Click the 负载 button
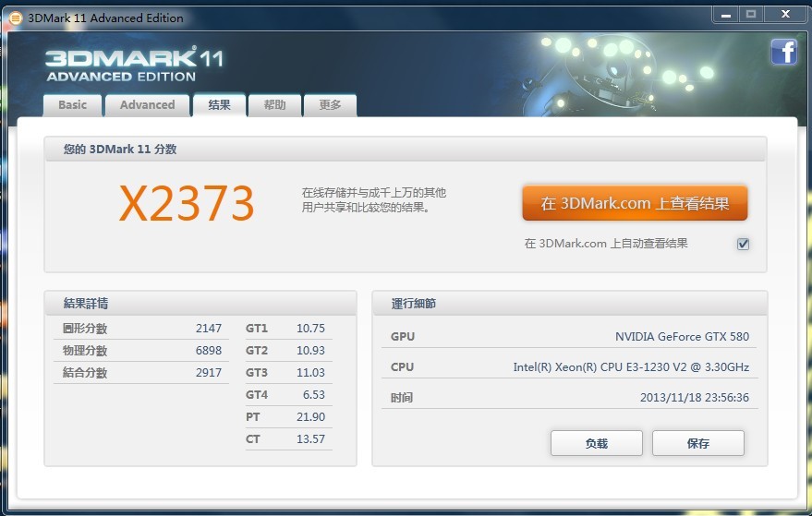The height and width of the screenshot is (516, 812). (597, 443)
